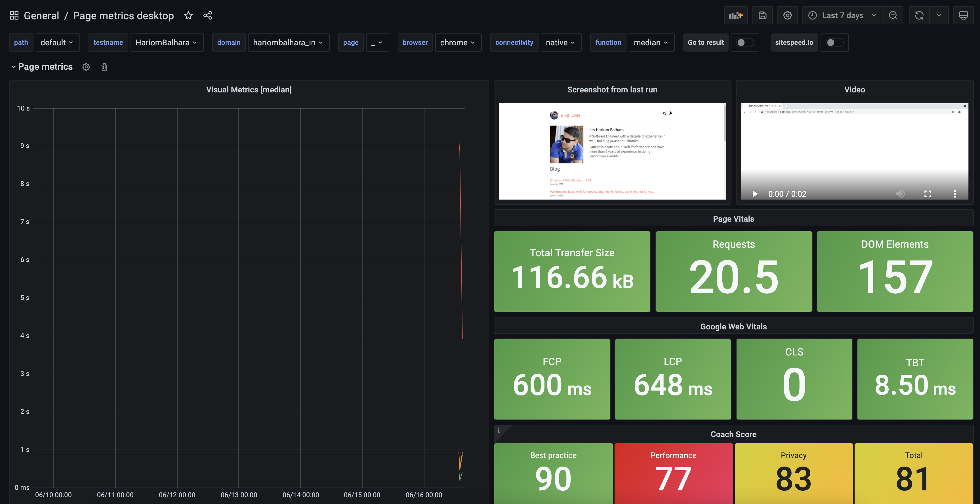This screenshot has width=980, height=504.
Task: Click the Add panel icon
Action: pos(735,16)
